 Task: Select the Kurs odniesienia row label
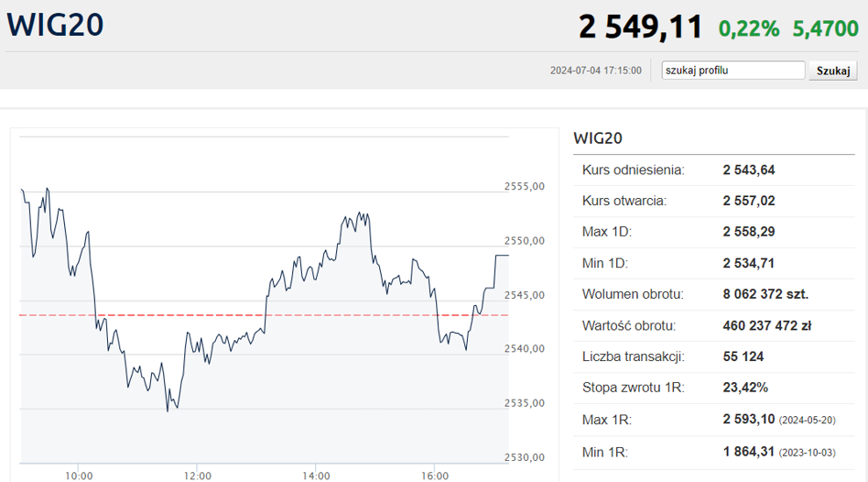tap(633, 170)
